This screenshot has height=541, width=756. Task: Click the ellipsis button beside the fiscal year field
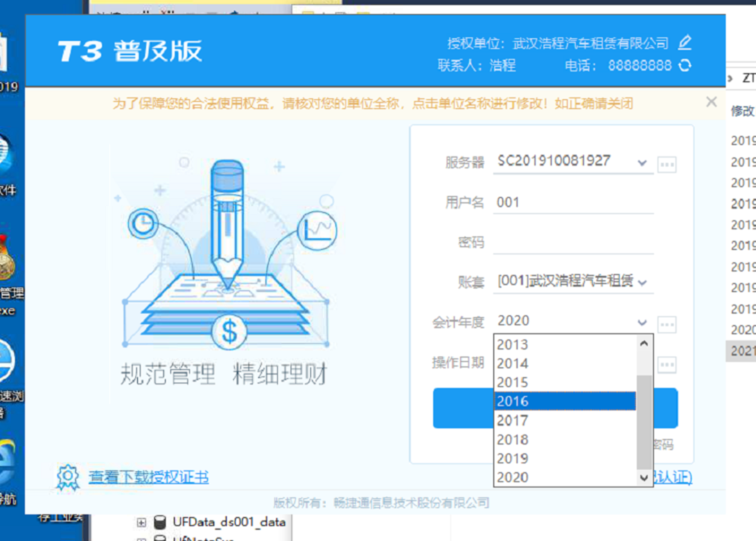[667, 325]
